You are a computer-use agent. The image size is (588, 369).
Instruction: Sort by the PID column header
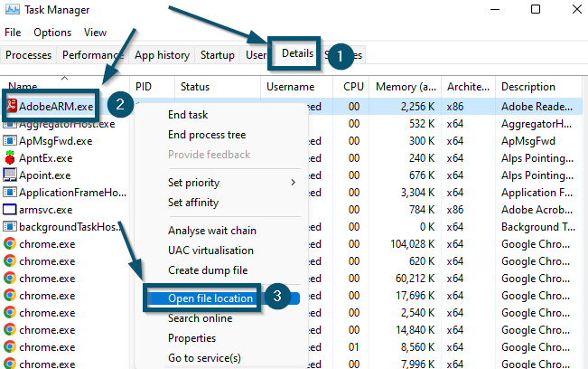tap(144, 87)
